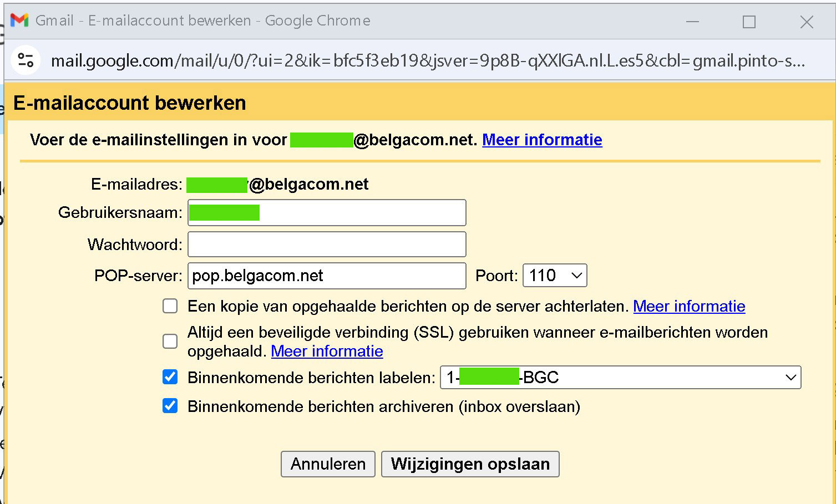The height and width of the screenshot is (504, 836).
Task: Uncheck Binnenkomende berichten labelen checkbox
Action: coord(170,377)
